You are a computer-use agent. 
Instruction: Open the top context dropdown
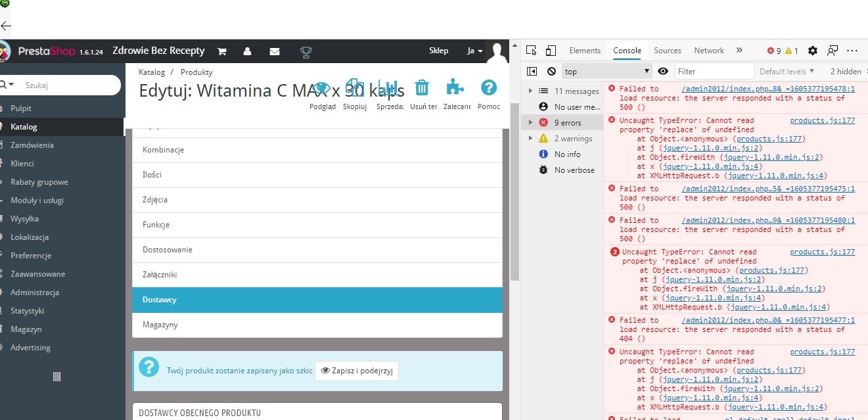[x=607, y=72]
